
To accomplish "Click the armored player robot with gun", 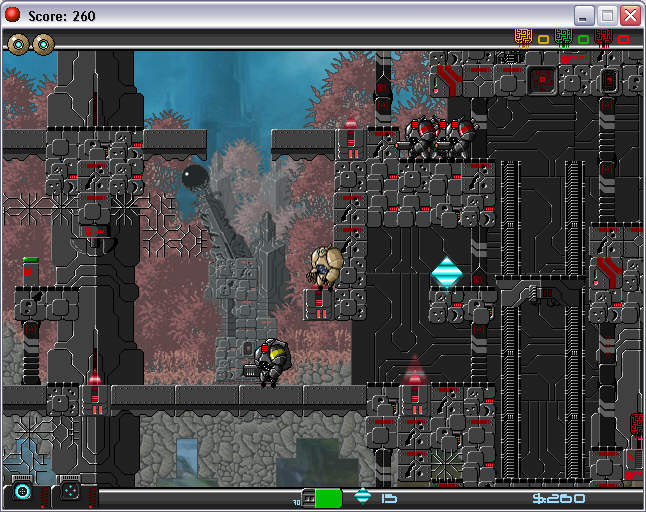I will 270,361.
